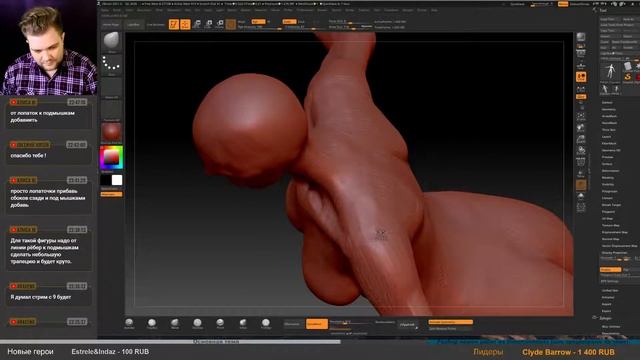Enable Zsub next to Zadd
The image size is (640, 360).
tap(301, 22)
